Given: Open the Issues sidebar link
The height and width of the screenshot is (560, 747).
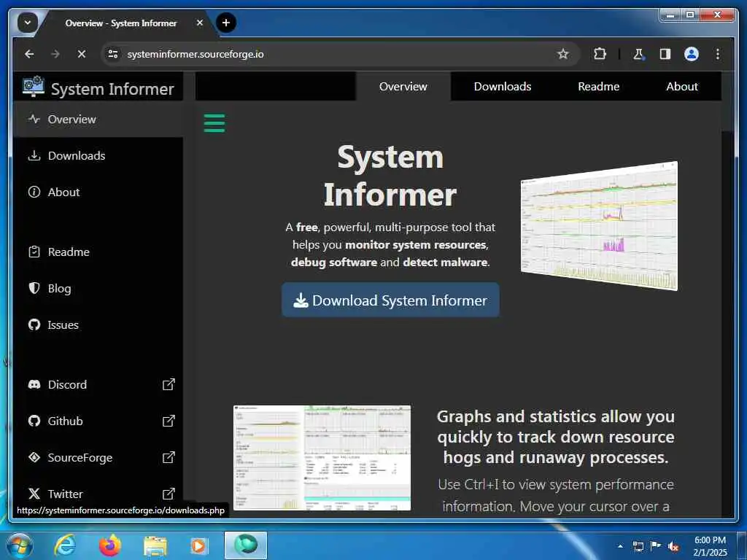Looking at the screenshot, I should coord(98,324).
